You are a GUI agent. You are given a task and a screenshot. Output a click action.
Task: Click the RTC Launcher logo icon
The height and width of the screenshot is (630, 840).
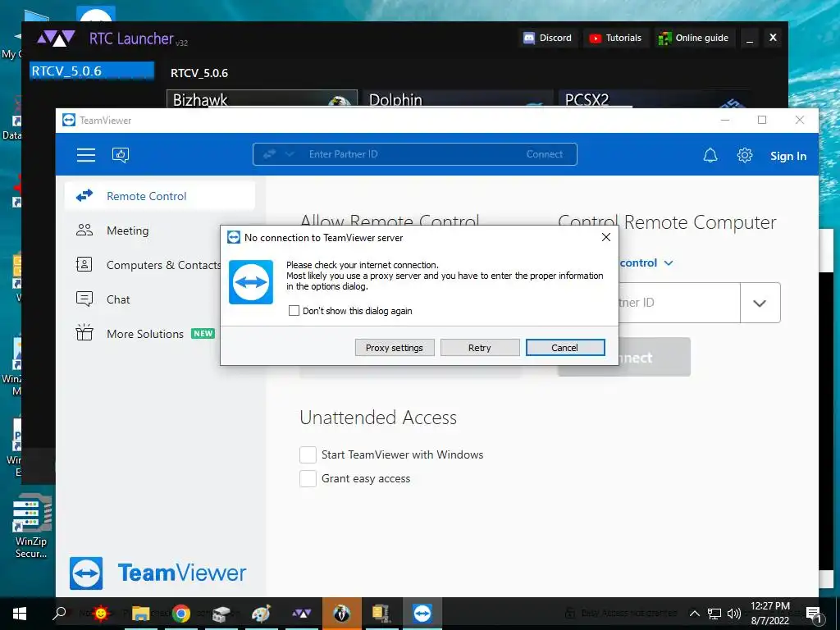pyautogui.click(x=56, y=38)
